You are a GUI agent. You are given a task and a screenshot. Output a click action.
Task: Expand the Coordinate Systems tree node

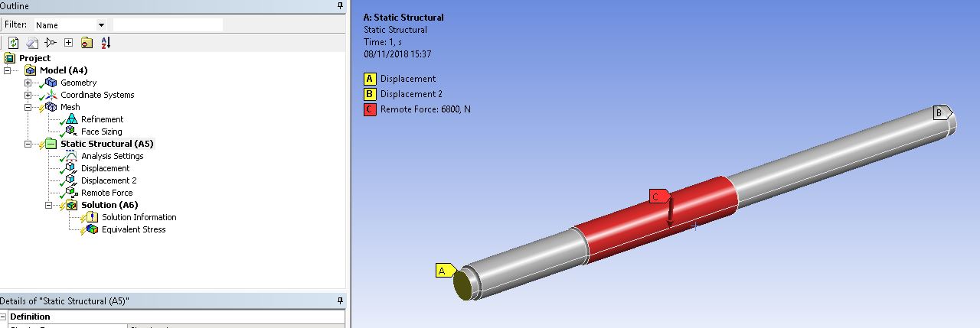(28, 95)
